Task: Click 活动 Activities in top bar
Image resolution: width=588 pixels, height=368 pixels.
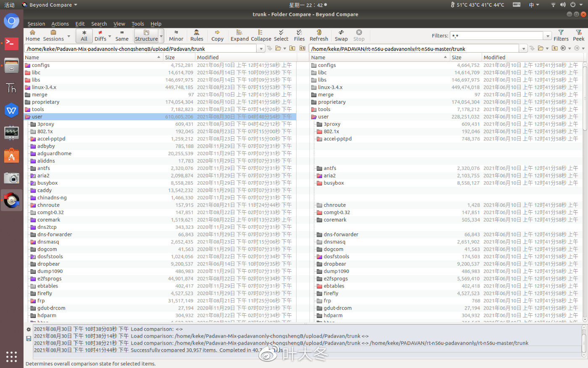Action: tap(9, 5)
